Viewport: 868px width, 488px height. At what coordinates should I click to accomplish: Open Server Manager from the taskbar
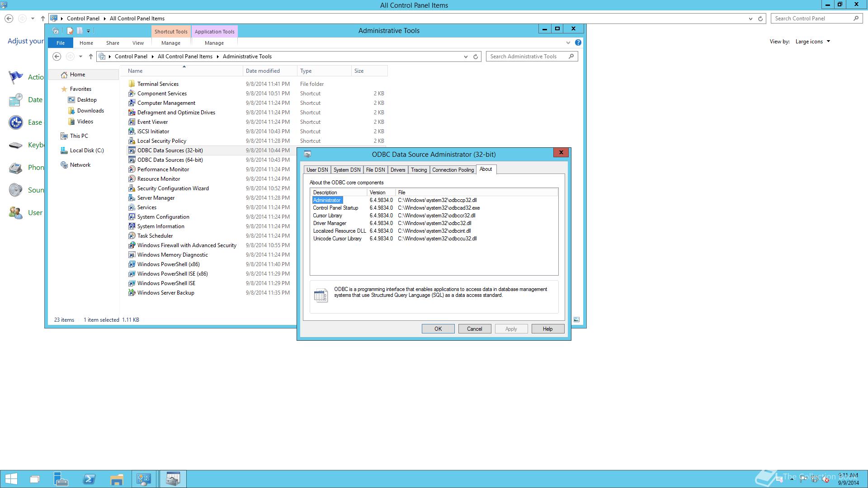click(61, 479)
